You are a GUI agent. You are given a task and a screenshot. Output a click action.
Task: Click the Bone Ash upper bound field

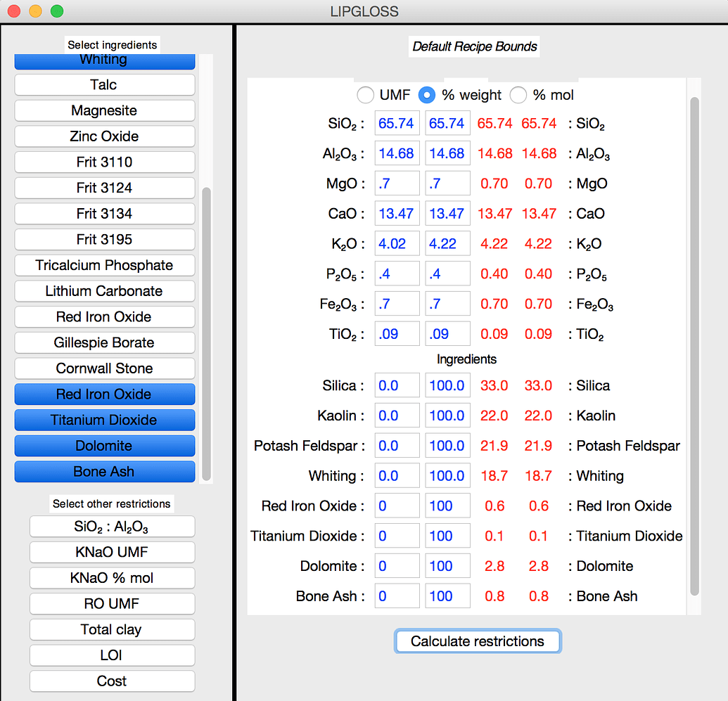447,596
